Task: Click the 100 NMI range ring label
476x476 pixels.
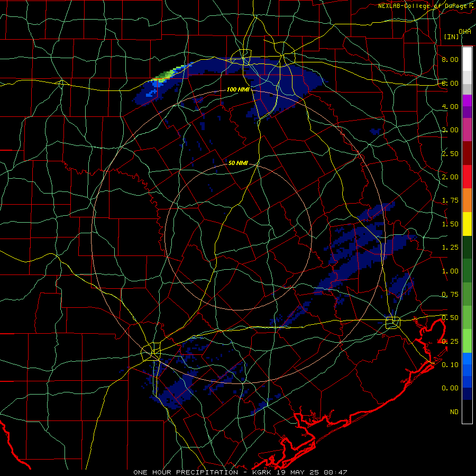Action: pos(238,89)
